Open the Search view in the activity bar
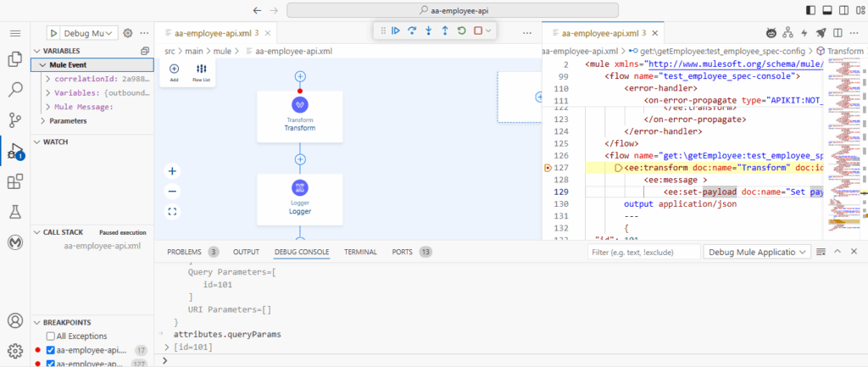The height and width of the screenshot is (367, 868). (15, 89)
